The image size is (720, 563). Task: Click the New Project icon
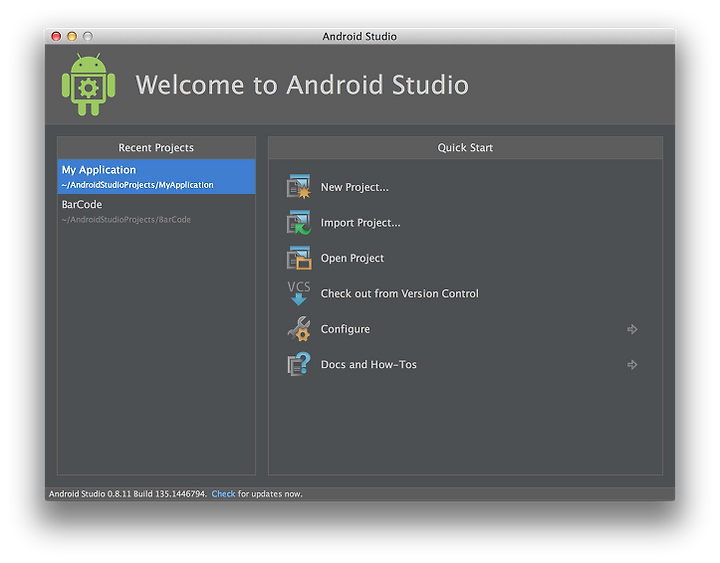pyautogui.click(x=299, y=186)
